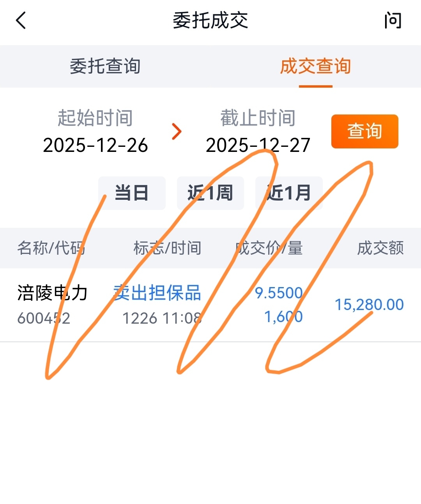Tap the 卖出担保品 flag text
421x504 pixels.
coord(157,293)
